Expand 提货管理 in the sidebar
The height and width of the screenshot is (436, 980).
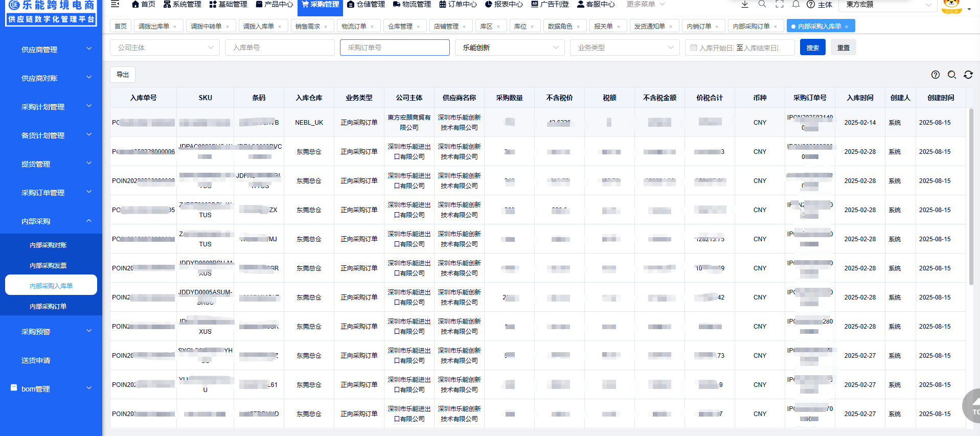point(51,164)
